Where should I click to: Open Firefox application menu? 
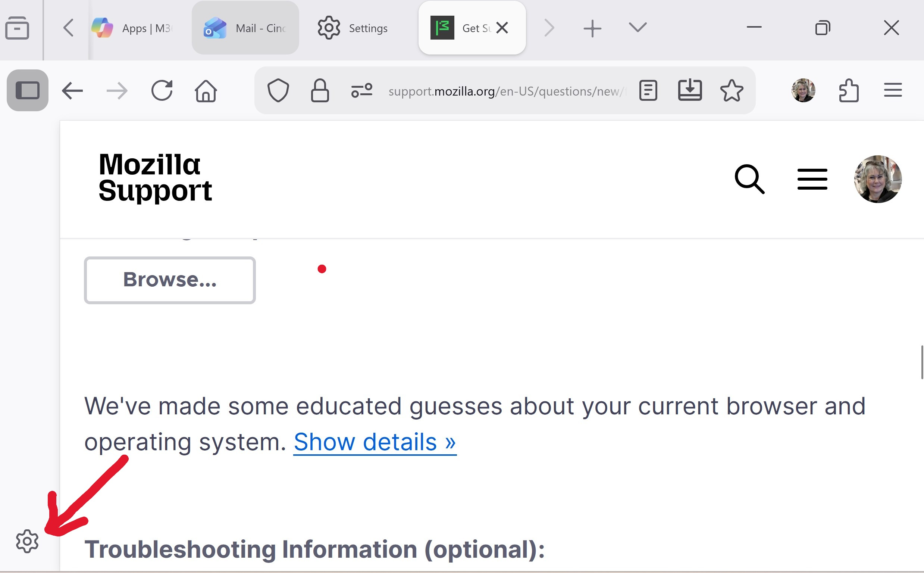(x=893, y=91)
